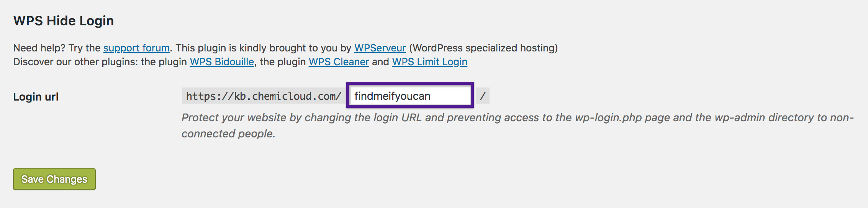The width and height of the screenshot is (868, 208).
Task: Click the "Need help? Try the" text
Action: pos(57,48)
